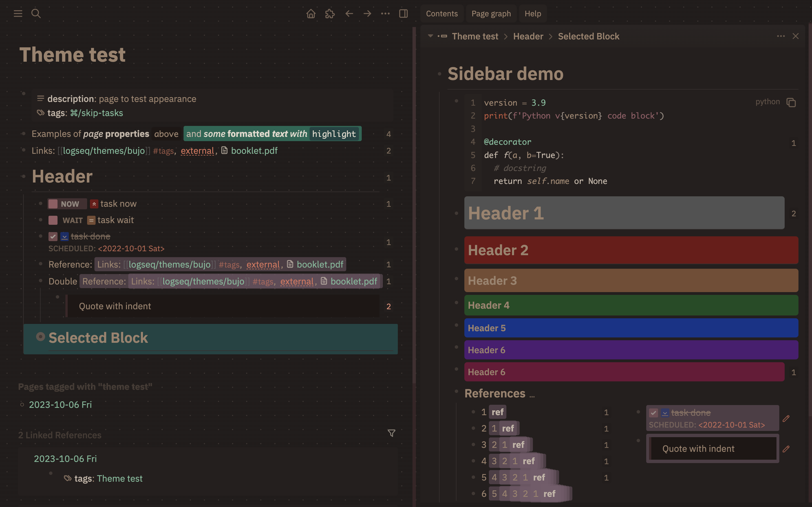Open 2023-10-06 Fri tagged page link
Viewport: 812px width, 507px height.
[x=60, y=405]
